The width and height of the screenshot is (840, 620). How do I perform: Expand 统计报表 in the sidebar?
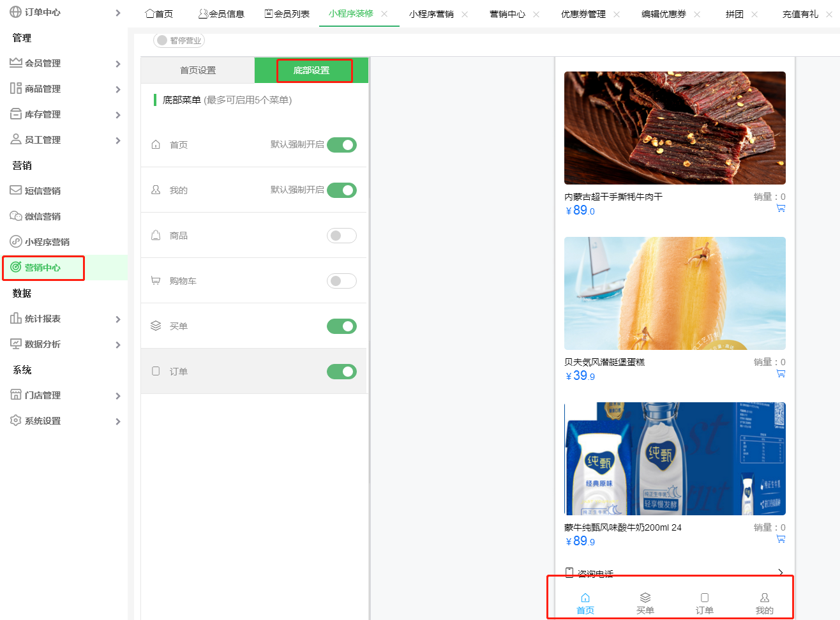(117, 318)
